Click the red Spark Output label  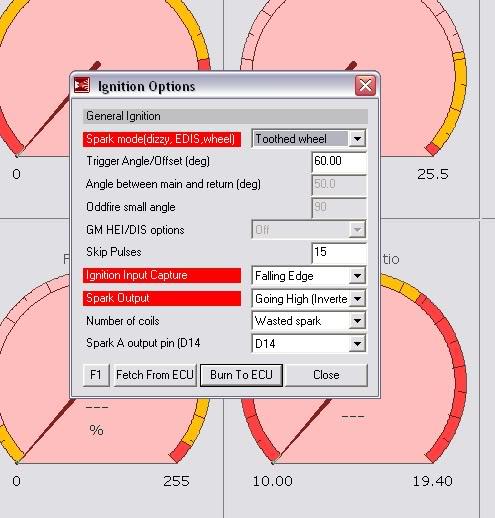tap(162, 298)
